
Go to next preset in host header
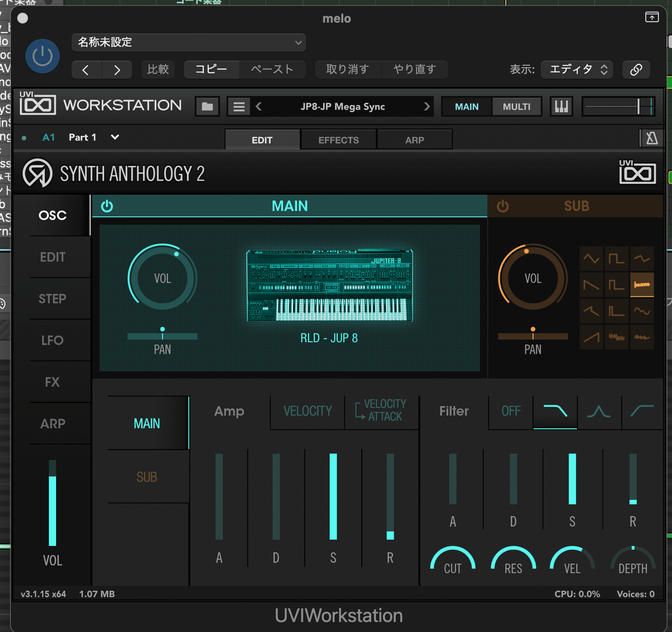point(117,69)
